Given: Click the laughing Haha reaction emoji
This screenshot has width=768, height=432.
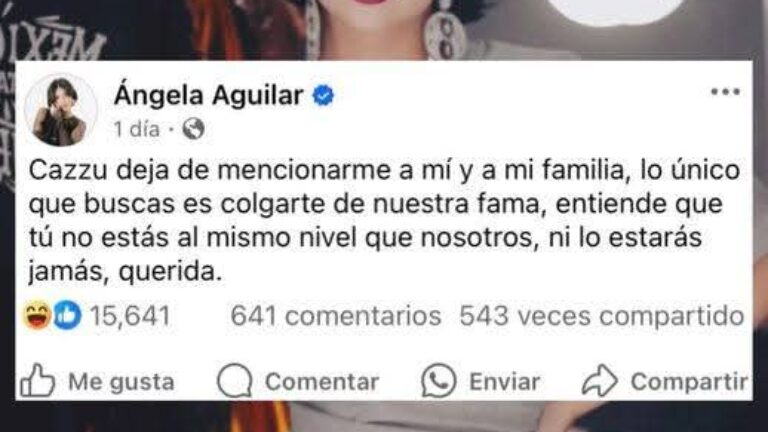Looking at the screenshot, I should 37,315.
